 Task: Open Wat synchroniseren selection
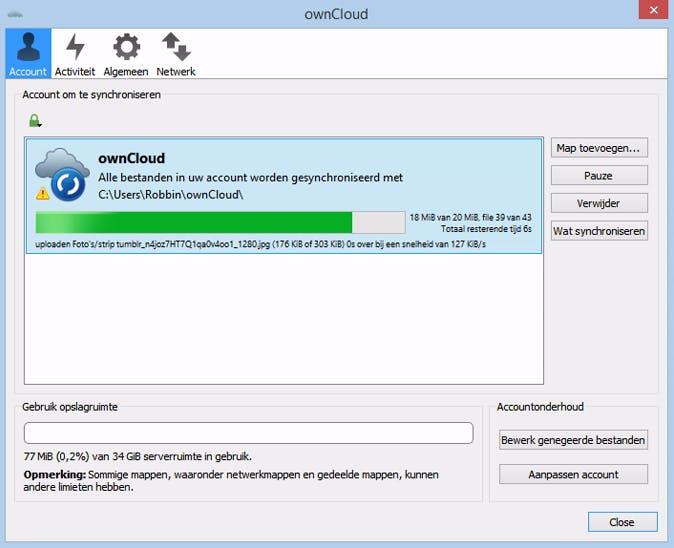pos(599,231)
